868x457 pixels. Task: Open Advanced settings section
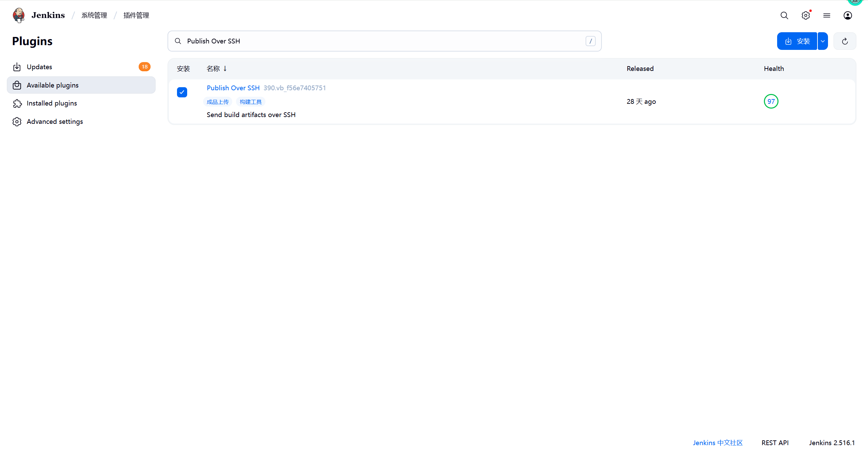[81, 121]
